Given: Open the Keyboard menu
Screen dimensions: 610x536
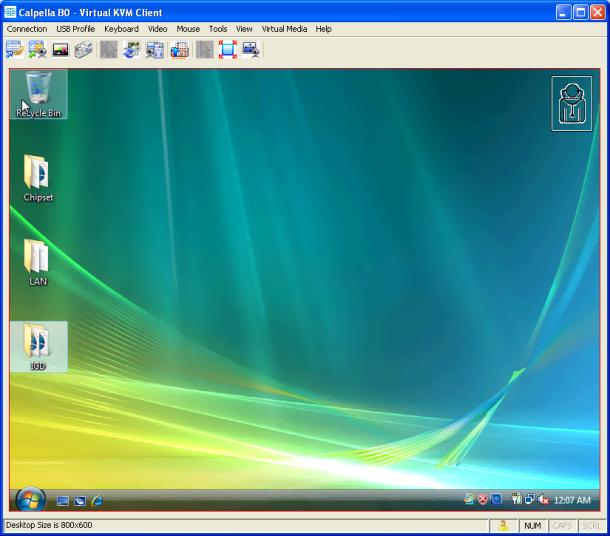Looking at the screenshot, I should pyautogui.click(x=121, y=29).
